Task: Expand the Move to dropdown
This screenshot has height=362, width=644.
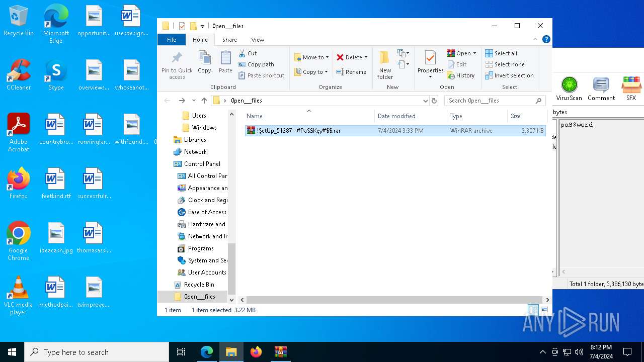Action: [x=327, y=58]
